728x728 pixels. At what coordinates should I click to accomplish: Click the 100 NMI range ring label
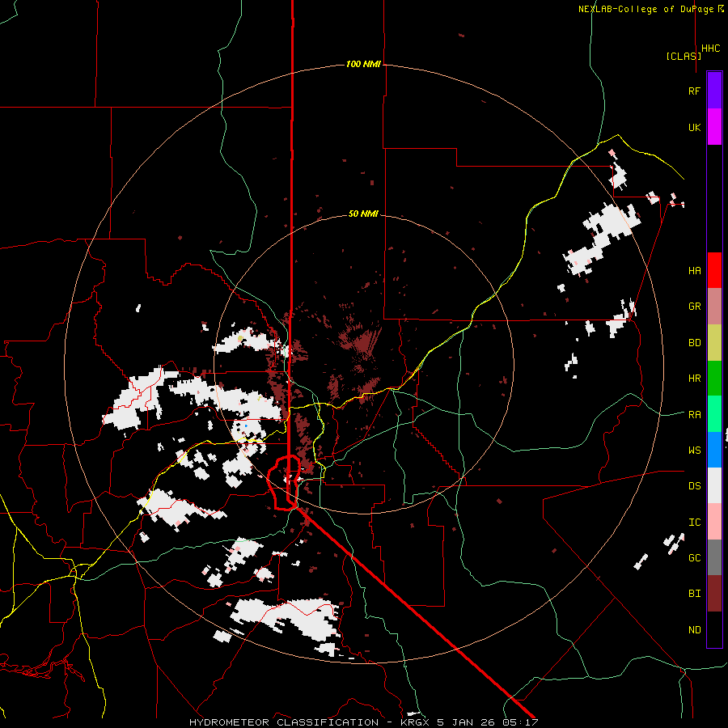(x=363, y=64)
